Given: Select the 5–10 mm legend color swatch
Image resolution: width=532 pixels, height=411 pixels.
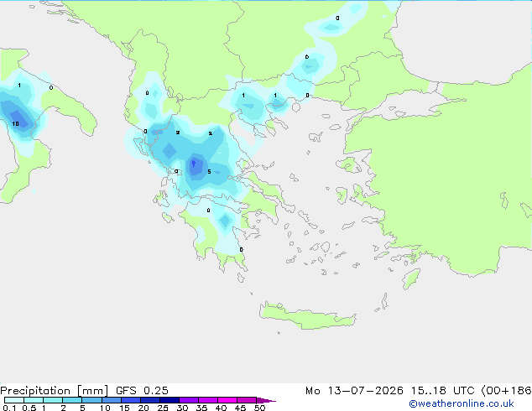Looking at the screenshot, I should pyautogui.click(x=91, y=400).
